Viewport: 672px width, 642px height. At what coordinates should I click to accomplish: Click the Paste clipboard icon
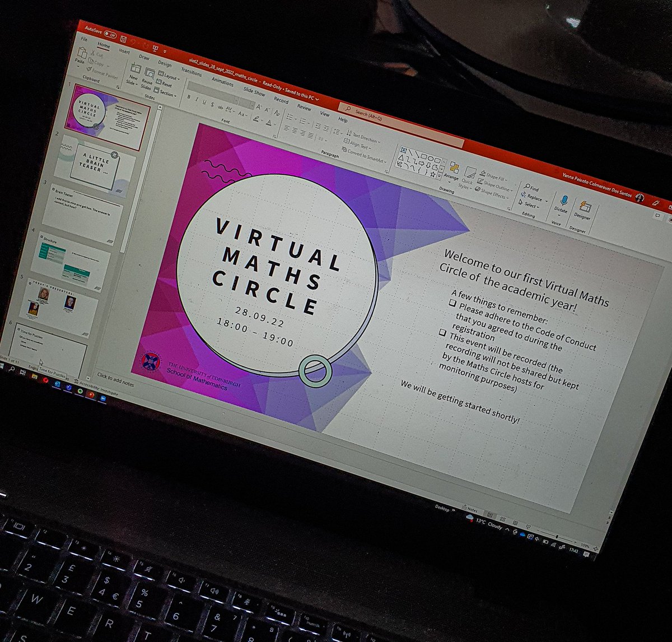[x=82, y=52]
